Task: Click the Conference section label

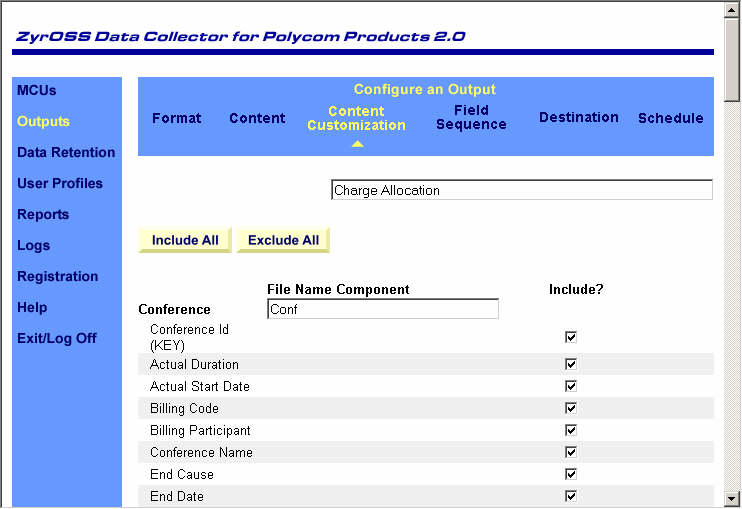Action: [174, 309]
